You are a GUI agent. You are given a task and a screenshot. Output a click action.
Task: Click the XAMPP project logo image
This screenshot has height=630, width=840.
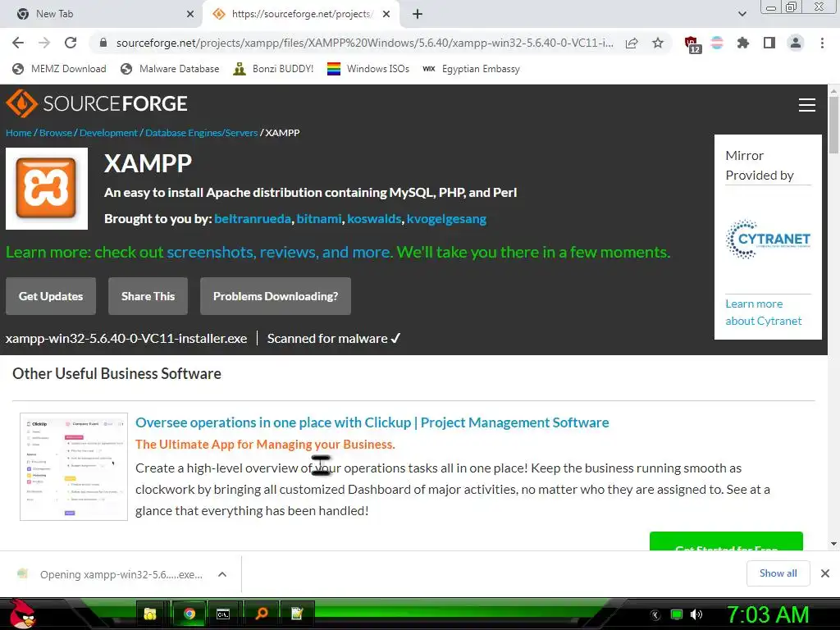click(47, 189)
